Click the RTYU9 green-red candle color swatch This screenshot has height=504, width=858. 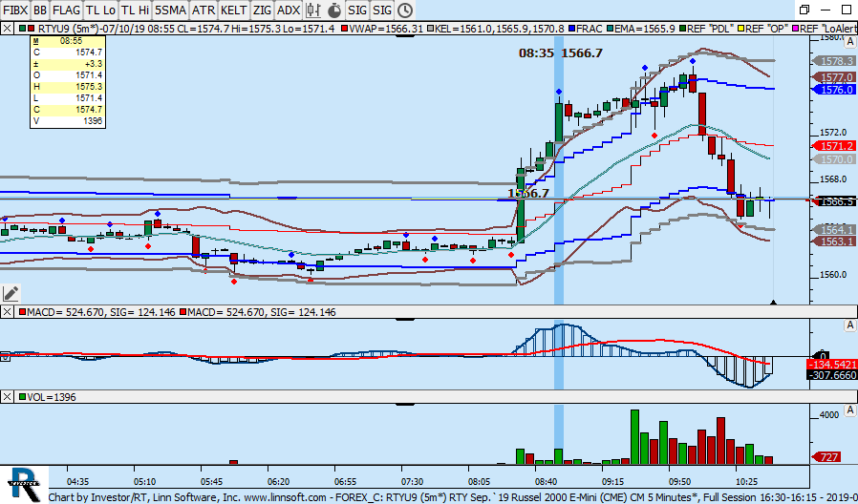pyautogui.click(x=27, y=29)
